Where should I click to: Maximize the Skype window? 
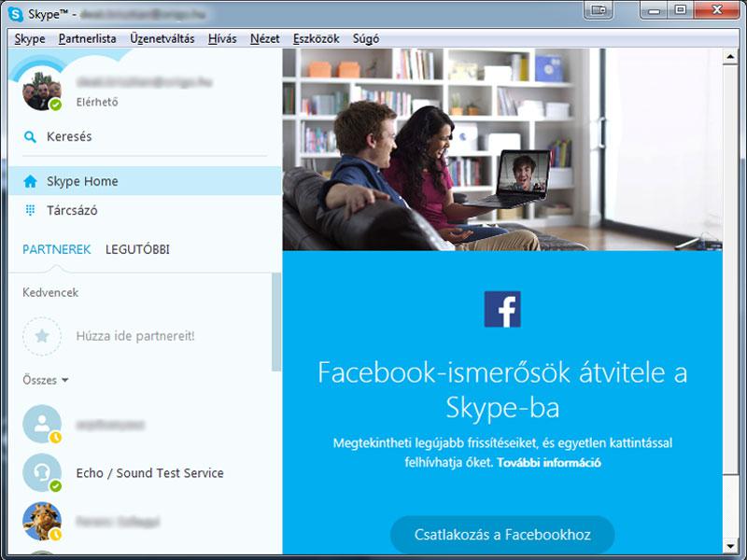(681, 10)
